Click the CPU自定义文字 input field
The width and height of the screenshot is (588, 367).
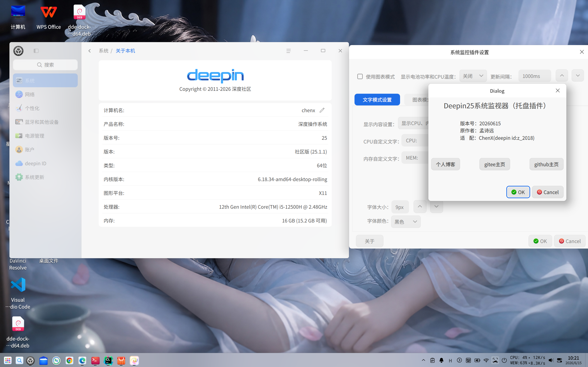pyautogui.click(x=415, y=140)
